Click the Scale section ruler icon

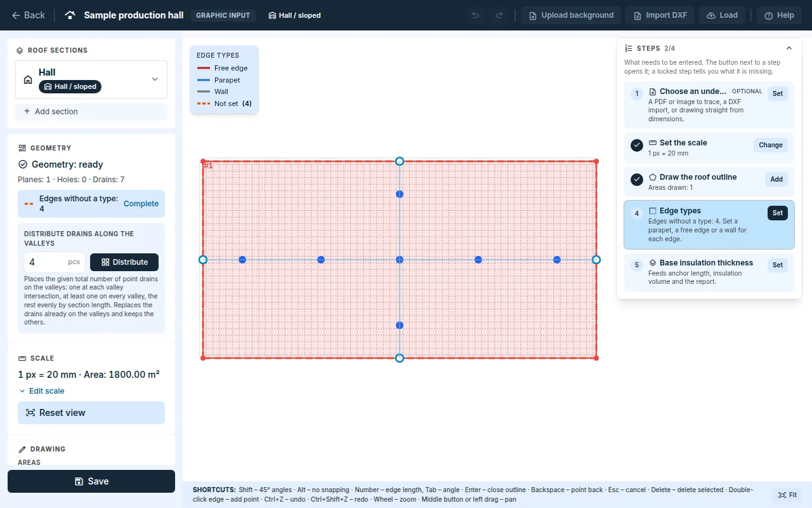click(22, 358)
